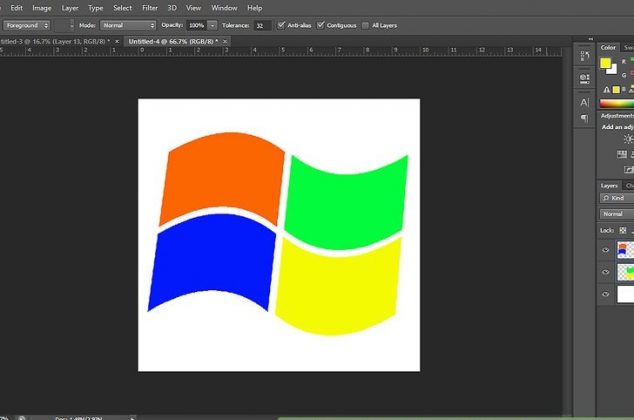The width and height of the screenshot is (634, 420).
Task: Open the Window menu
Action: 224,7
